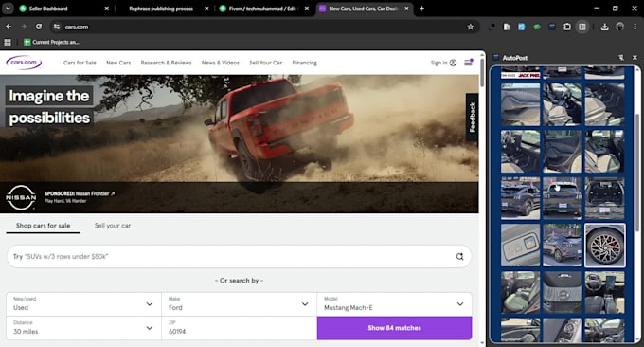The width and height of the screenshot is (644, 347).
Task: Close the AutoPost side panel
Action: [635, 58]
